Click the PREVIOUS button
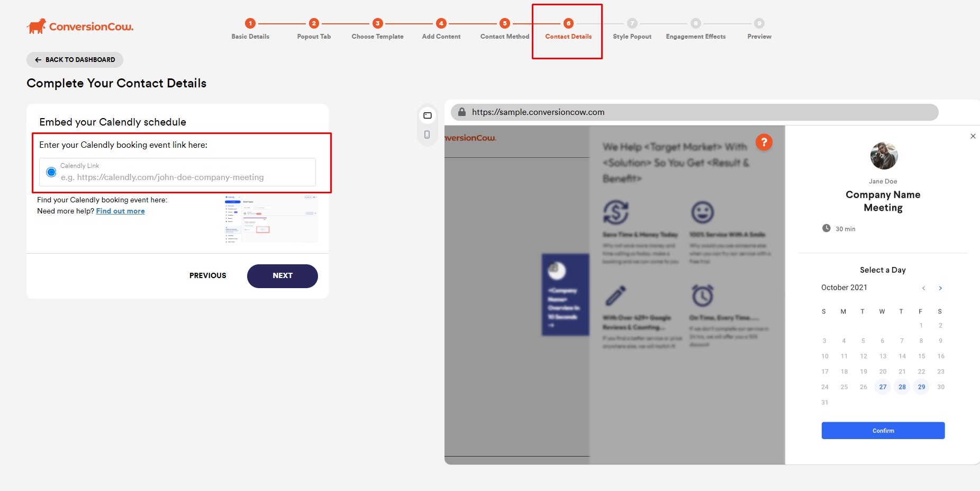The width and height of the screenshot is (980, 491). click(x=208, y=275)
